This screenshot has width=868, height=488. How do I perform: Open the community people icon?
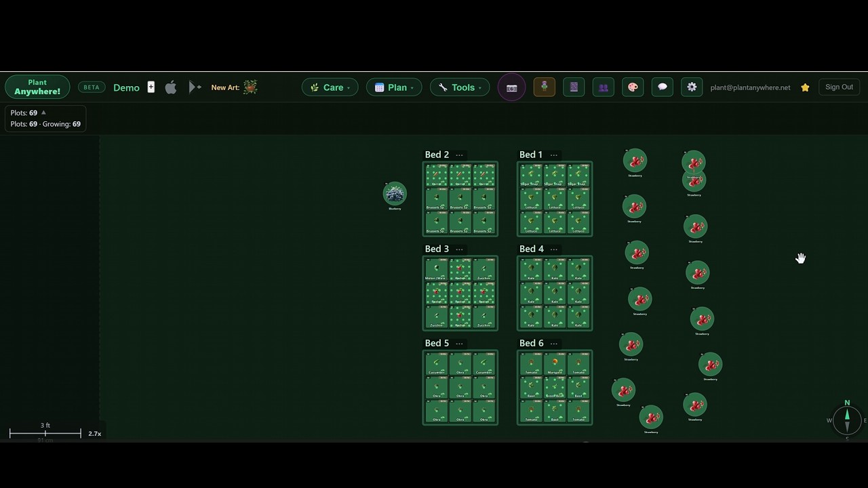pyautogui.click(x=603, y=87)
